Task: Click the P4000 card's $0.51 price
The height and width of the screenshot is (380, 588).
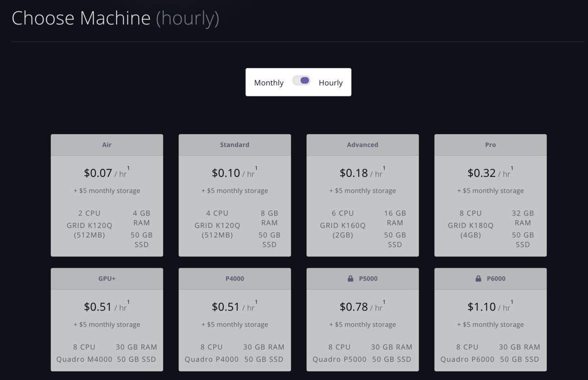Action: pyautogui.click(x=226, y=307)
